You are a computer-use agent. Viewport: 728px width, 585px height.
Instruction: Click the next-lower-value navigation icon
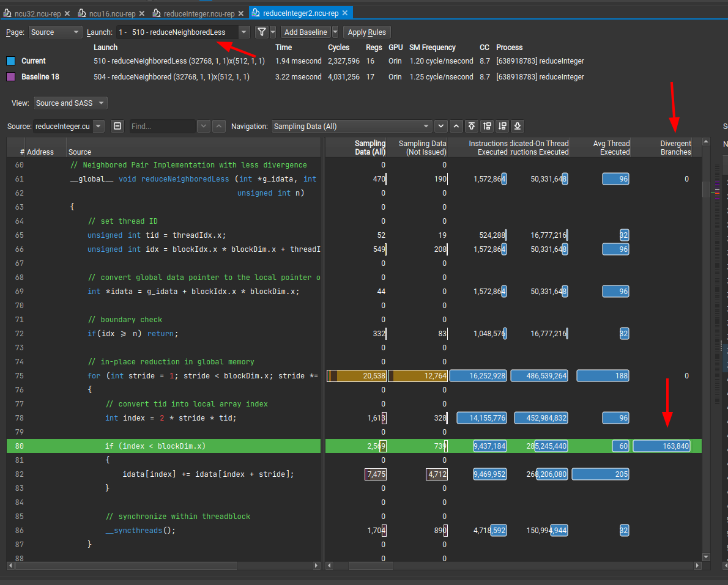tap(502, 127)
